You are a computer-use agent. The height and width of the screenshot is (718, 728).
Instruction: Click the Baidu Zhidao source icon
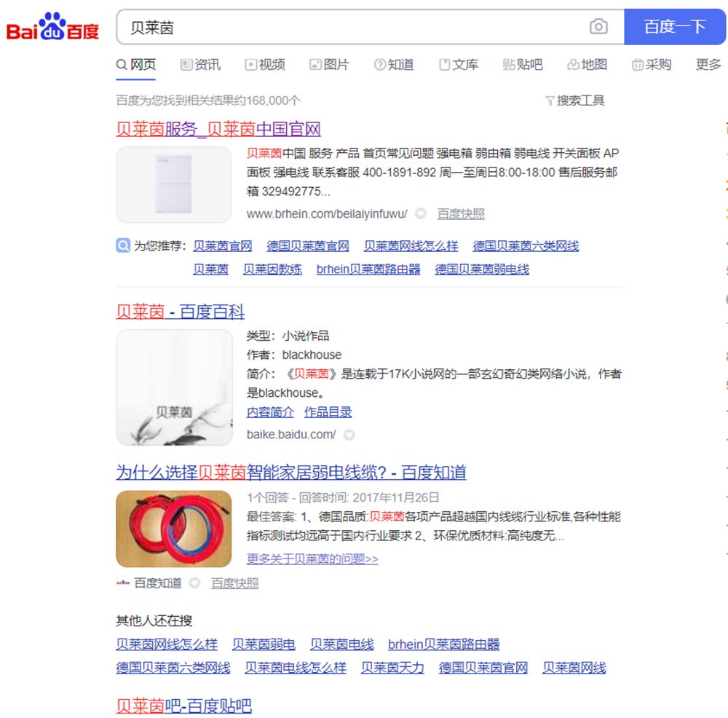[x=122, y=583]
